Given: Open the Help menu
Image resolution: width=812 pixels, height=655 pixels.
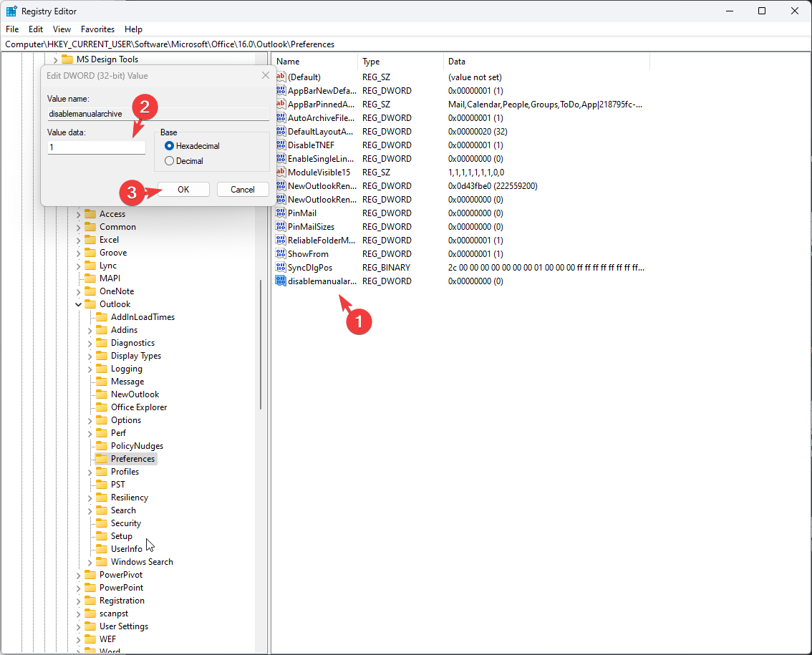Looking at the screenshot, I should [133, 29].
